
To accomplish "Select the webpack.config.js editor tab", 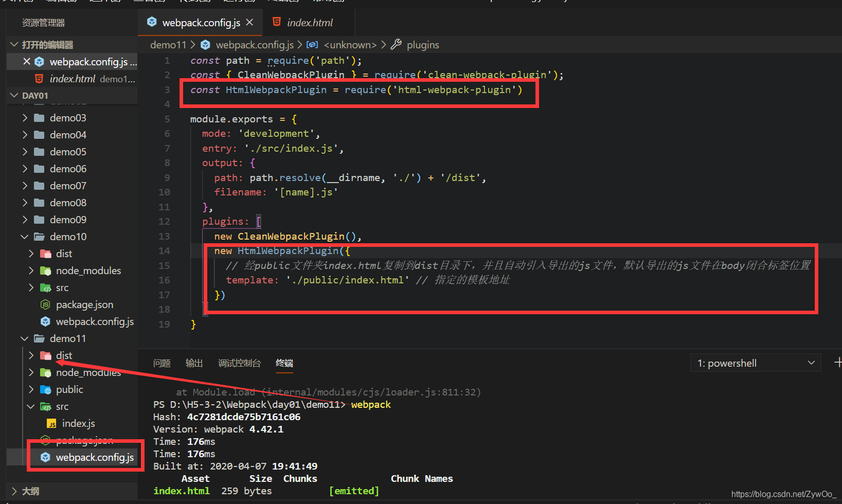I will [201, 23].
